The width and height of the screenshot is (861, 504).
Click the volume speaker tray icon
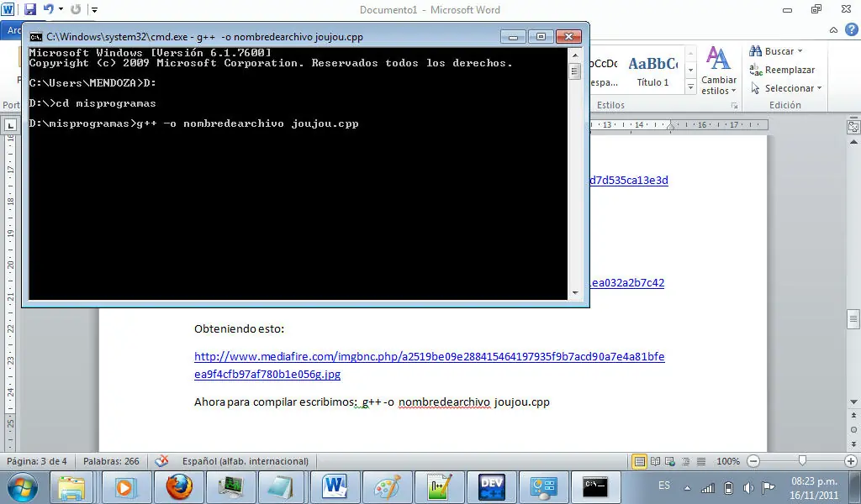[x=747, y=487]
